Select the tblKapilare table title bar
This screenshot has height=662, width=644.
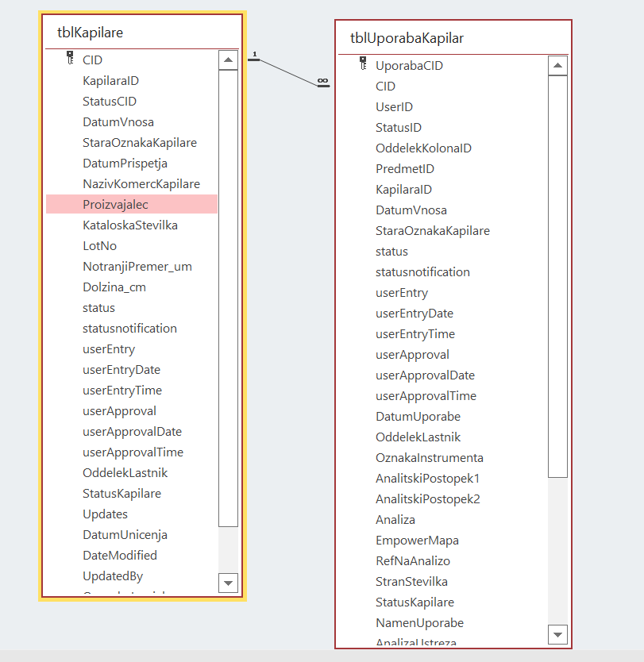pos(142,33)
